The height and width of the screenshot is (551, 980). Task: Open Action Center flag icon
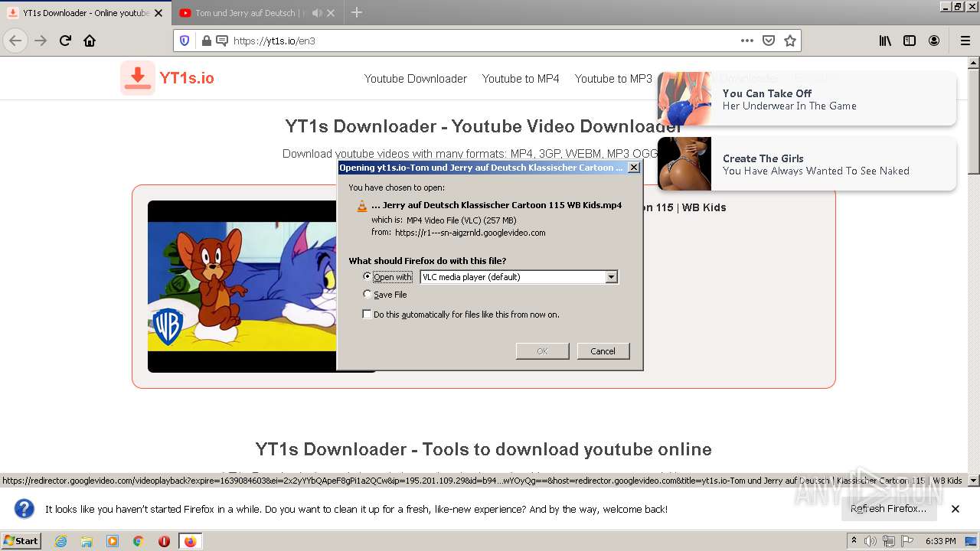pyautogui.click(x=907, y=541)
